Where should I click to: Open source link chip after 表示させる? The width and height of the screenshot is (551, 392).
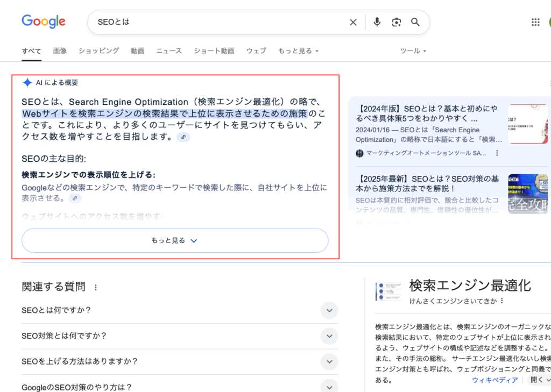click(x=75, y=198)
